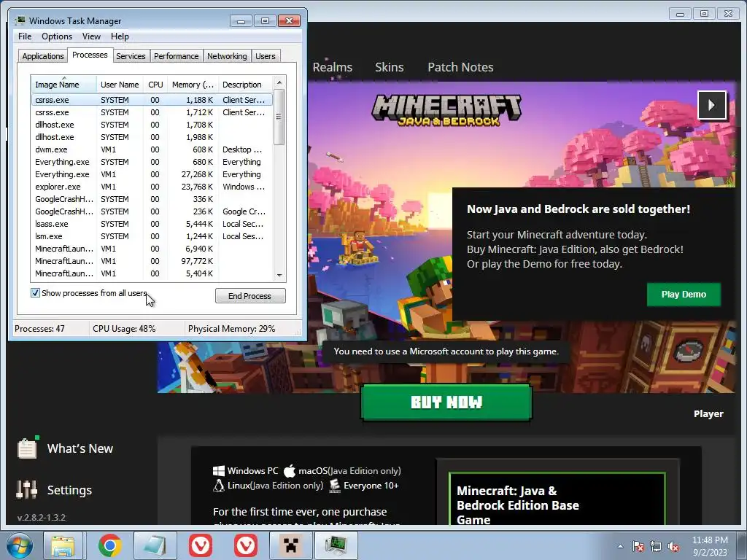Sort processes by Memory column
This screenshot has height=560, width=747.
pyautogui.click(x=193, y=85)
